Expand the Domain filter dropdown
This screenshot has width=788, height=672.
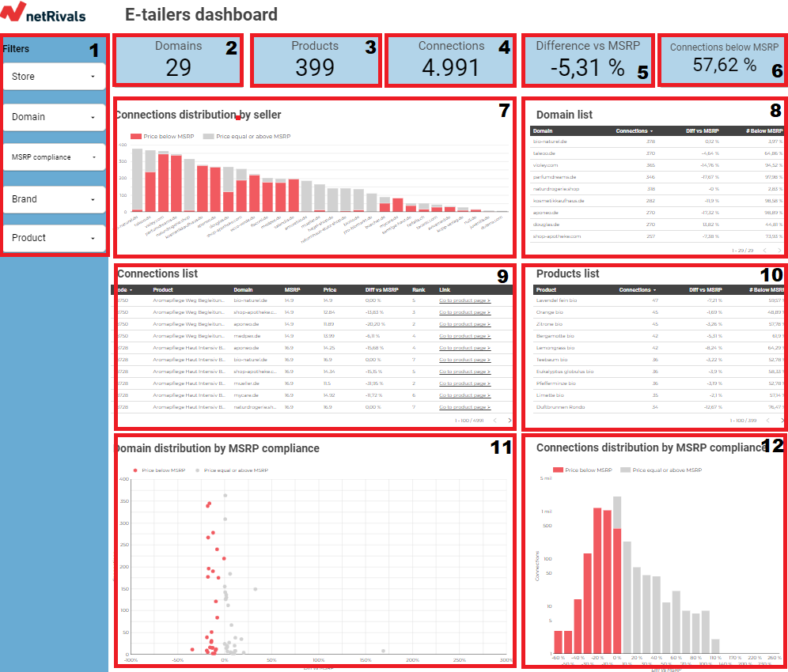[54, 117]
